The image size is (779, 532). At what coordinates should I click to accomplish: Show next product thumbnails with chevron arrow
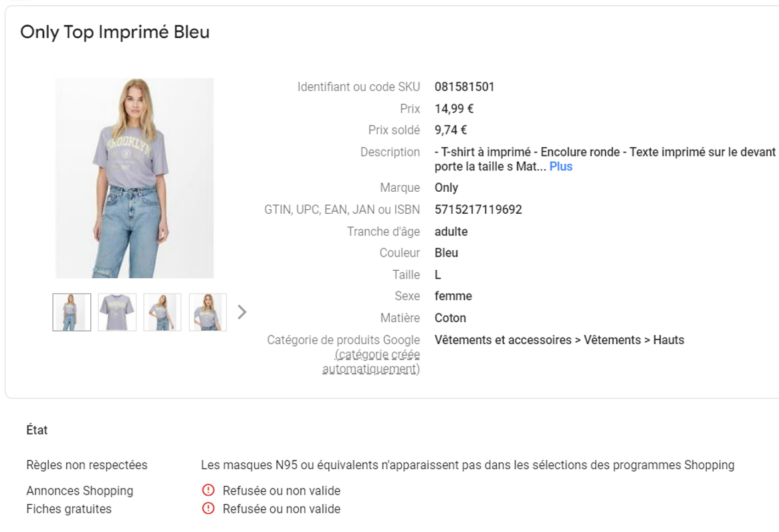click(242, 312)
